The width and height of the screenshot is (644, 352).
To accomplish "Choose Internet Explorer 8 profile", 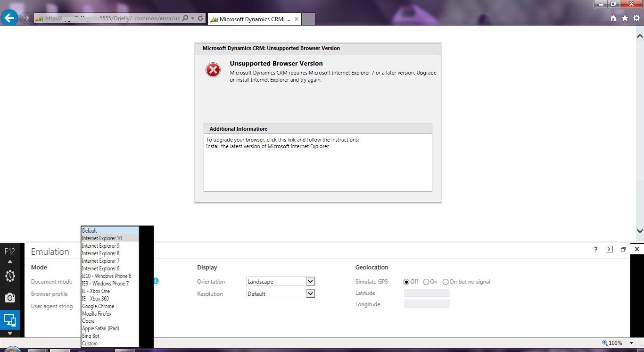I will tap(110, 253).
